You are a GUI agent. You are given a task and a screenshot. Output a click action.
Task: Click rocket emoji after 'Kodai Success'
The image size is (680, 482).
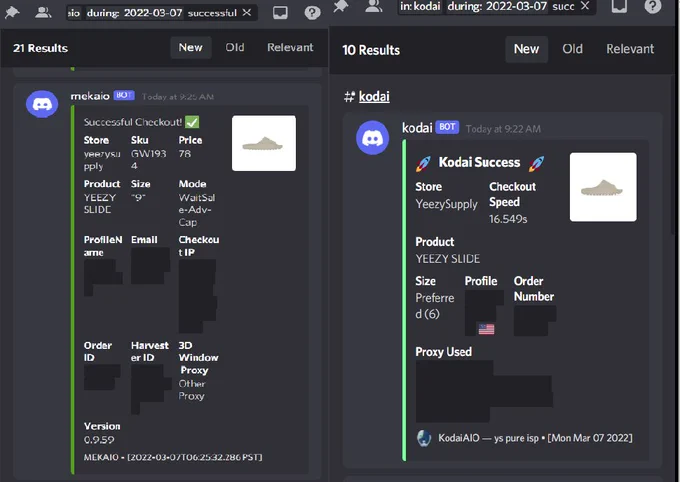pos(536,163)
